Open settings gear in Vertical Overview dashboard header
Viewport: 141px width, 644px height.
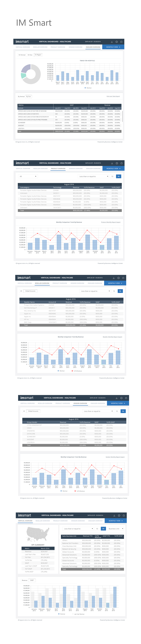click(119, 515)
